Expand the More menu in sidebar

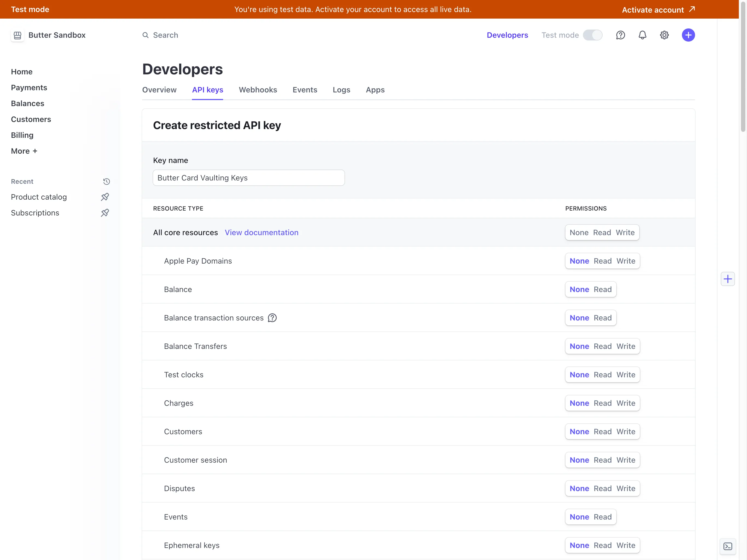[24, 151]
